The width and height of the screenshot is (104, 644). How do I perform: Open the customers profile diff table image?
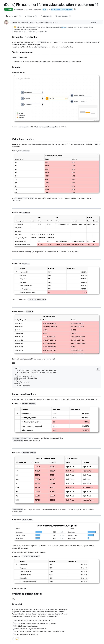[x=56, y=231]
